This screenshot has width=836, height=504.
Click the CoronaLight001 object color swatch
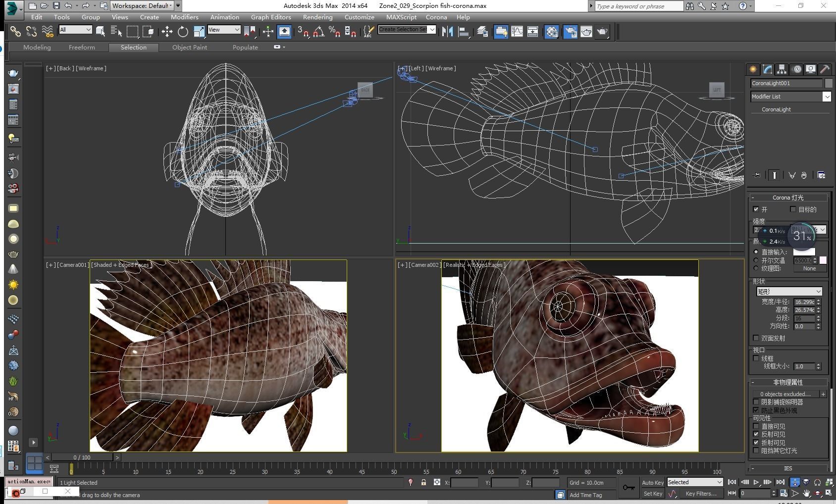(x=828, y=83)
